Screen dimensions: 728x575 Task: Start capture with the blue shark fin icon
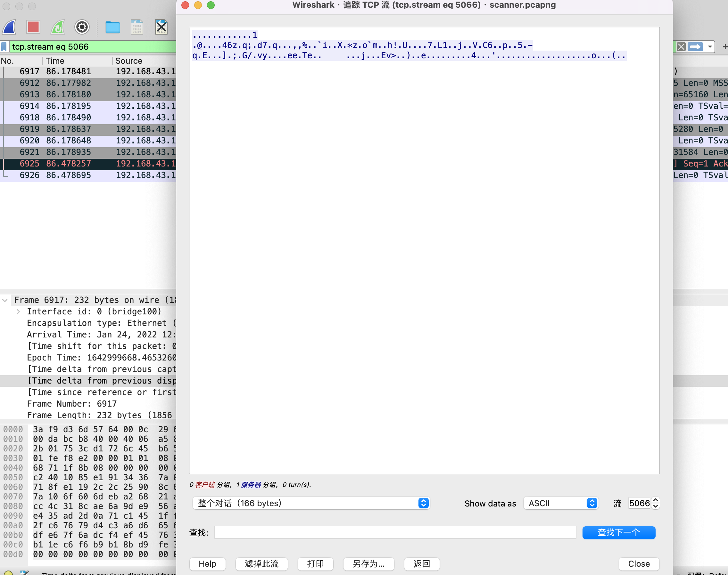click(x=9, y=27)
